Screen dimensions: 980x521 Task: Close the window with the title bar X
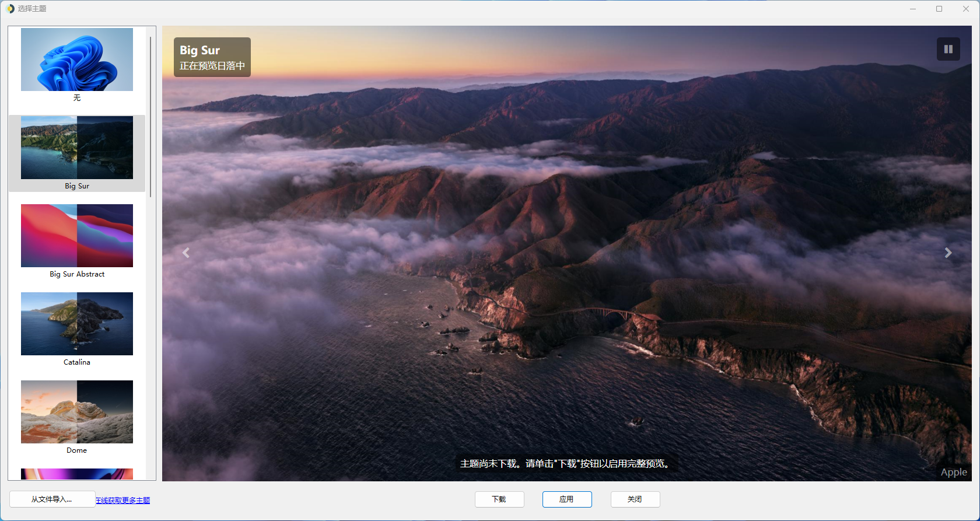965,9
